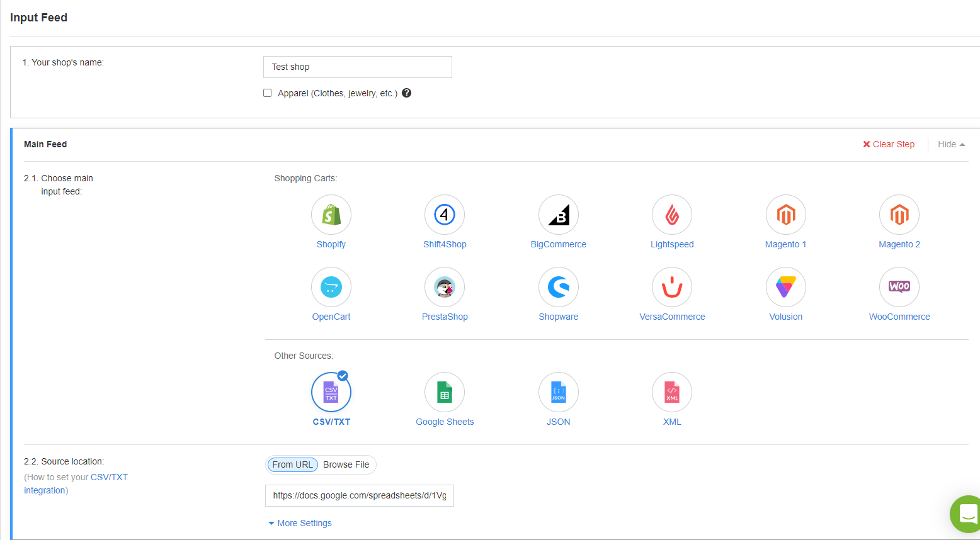Click the CSV/TXT text label
The image size is (980, 540).
331,422
